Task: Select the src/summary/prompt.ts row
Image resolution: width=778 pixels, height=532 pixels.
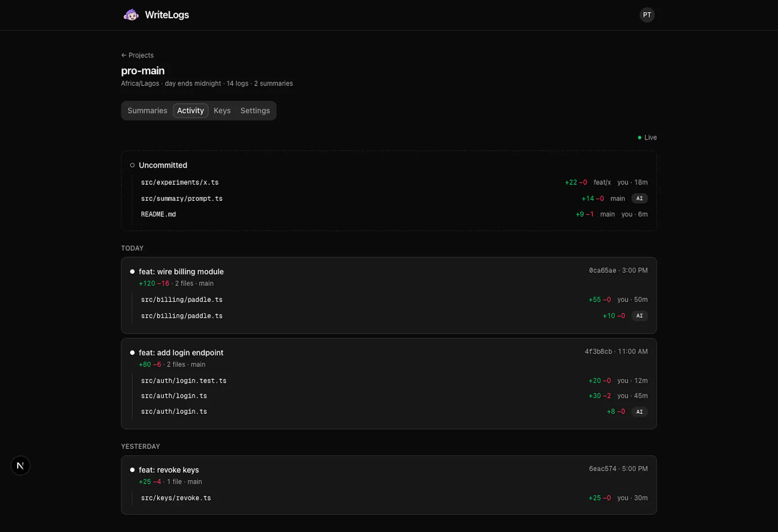Action: pyautogui.click(x=394, y=198)
